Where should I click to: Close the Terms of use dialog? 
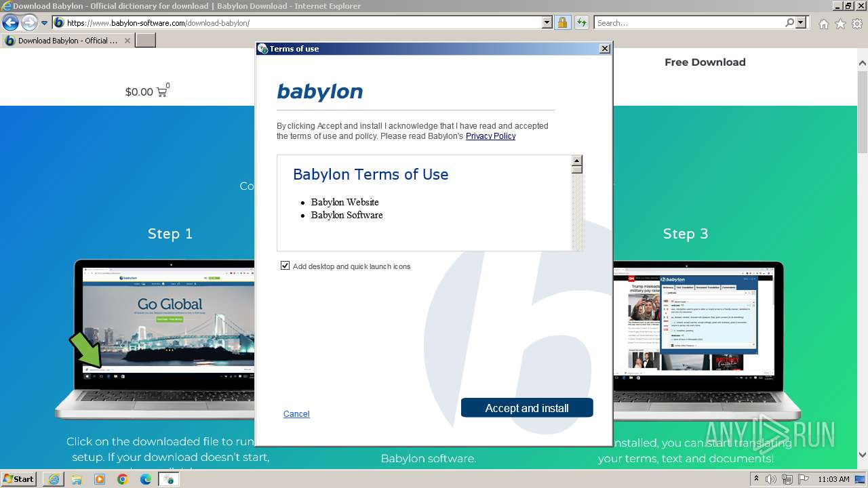[x=605, y=49]
